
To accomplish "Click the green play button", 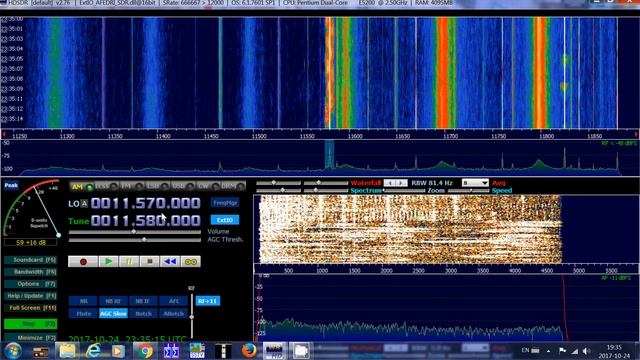I will tap(109, 262).
